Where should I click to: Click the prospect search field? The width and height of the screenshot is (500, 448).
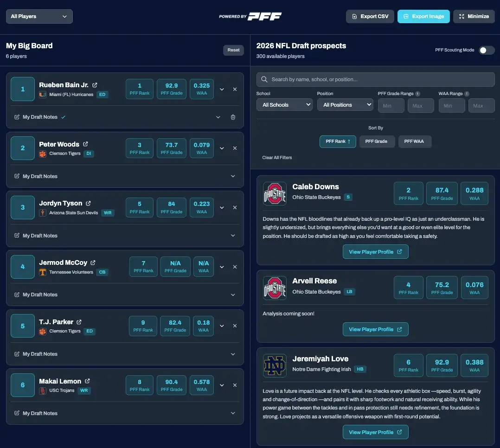click(x=376, y=79)
